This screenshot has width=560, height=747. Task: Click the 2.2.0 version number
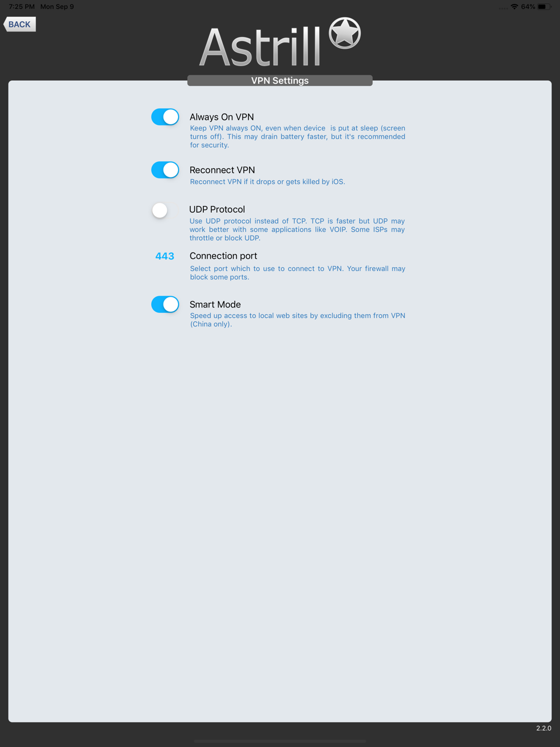(x=544, y=728)
